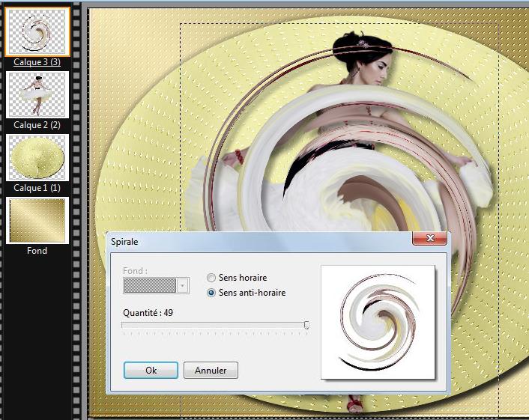The height and width of the screenshot is (420, 529).
Task: Click the "Calque 2 (2)" layer label
Action: click(37, 125)
